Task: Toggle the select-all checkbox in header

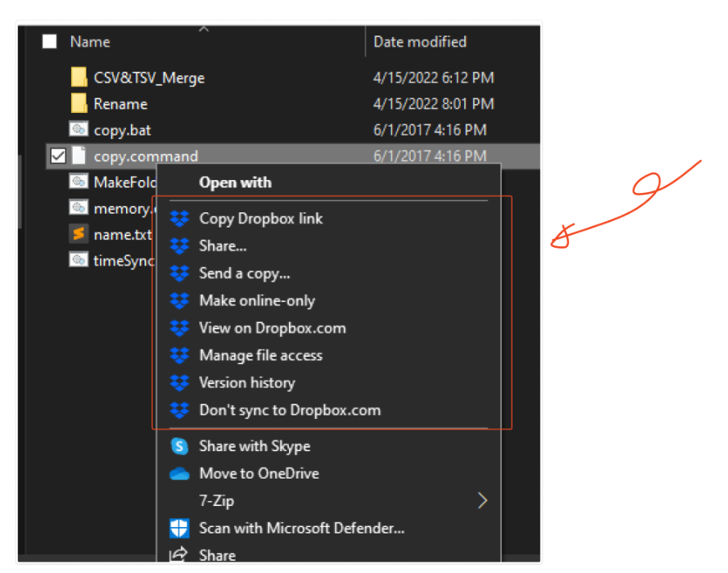Action: [x=50, y=42]
